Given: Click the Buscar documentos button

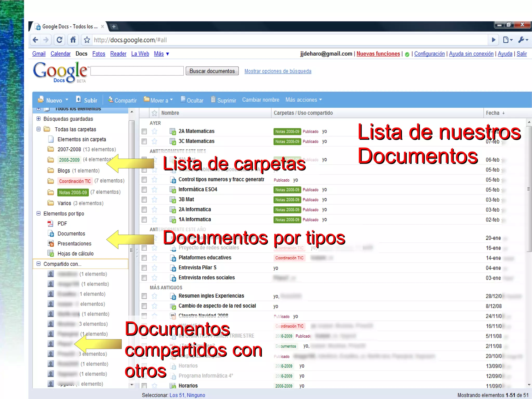Looking at the screenshot, I should 212,71.
